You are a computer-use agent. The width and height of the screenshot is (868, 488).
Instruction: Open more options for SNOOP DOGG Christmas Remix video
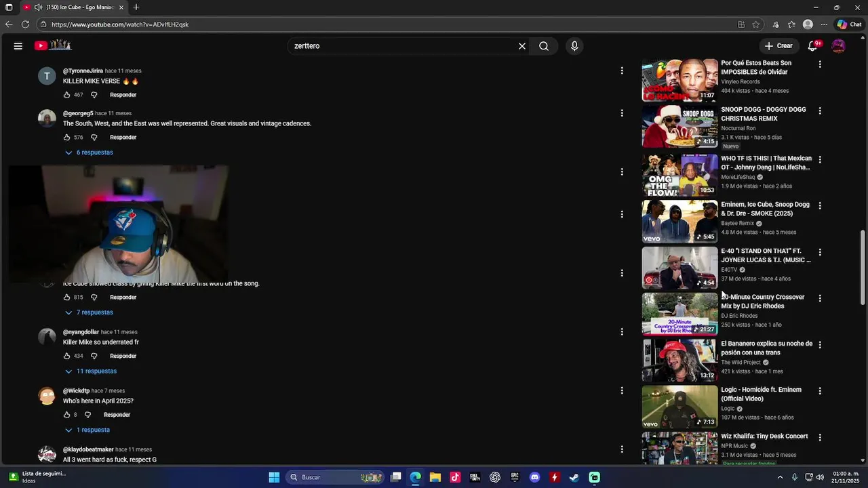tap(820, 110)
